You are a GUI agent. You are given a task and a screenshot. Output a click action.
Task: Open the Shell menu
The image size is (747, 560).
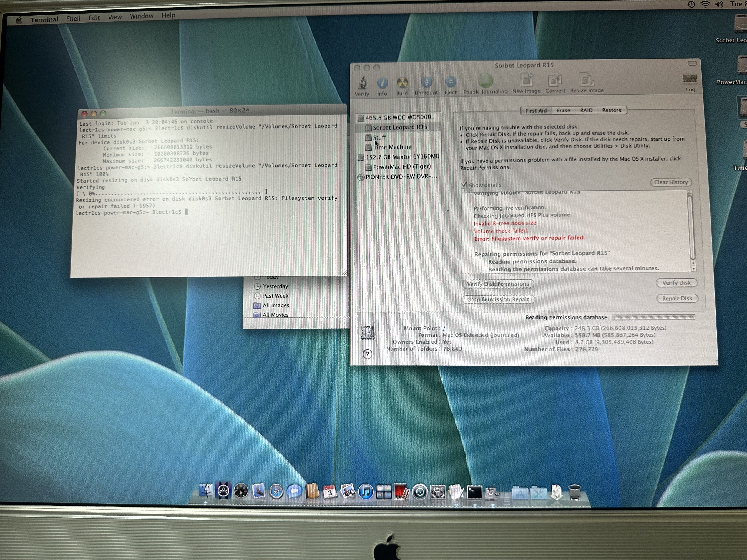click(73, 19)
